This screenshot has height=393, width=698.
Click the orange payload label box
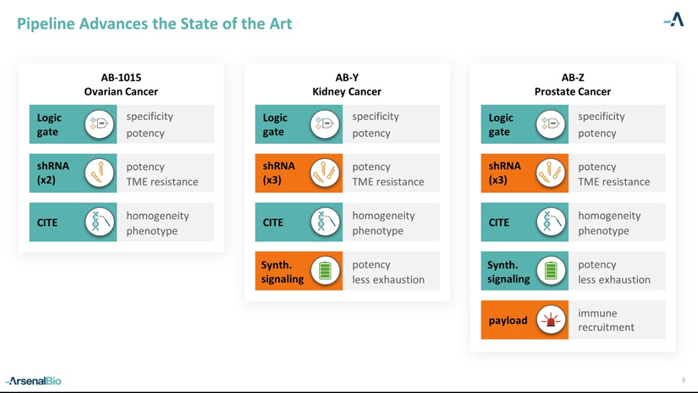[524, 320]
